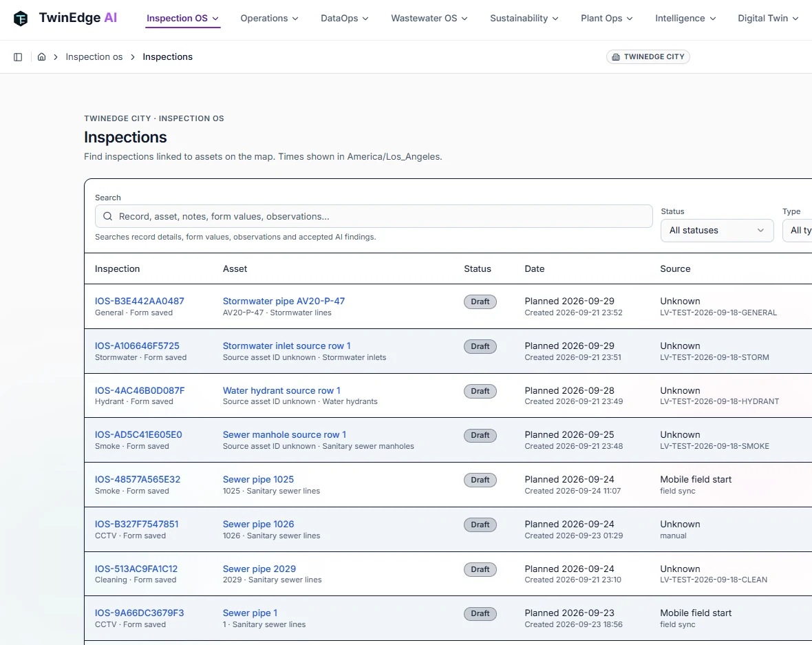The image size is (812, 645).
Task: Open the Sustainability menu
Action: coord(524,18)
